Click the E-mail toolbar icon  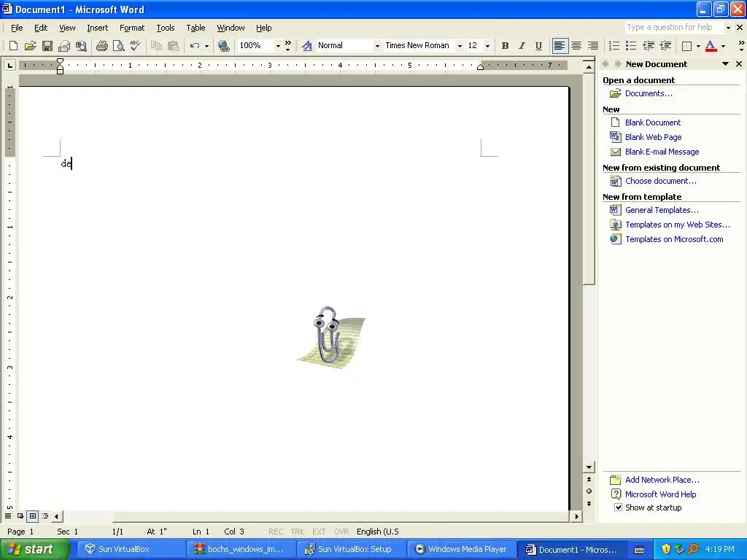(x=64, y=46)
